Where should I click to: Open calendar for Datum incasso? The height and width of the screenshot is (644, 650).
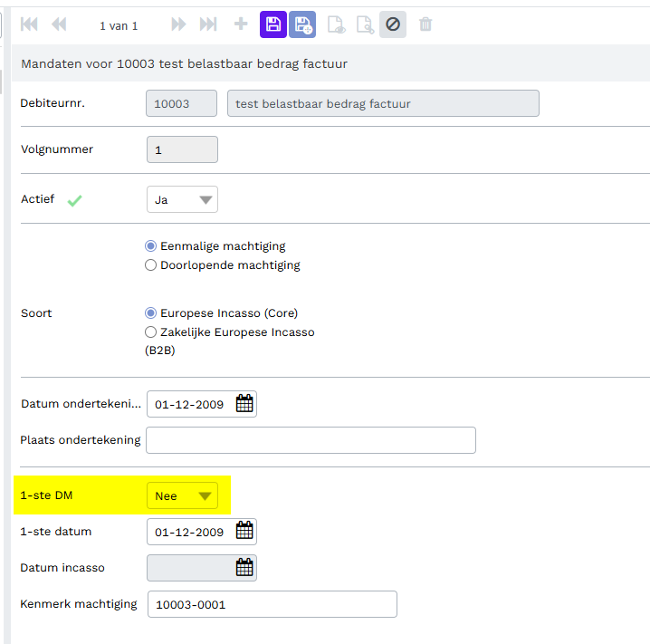coord(244,568)
